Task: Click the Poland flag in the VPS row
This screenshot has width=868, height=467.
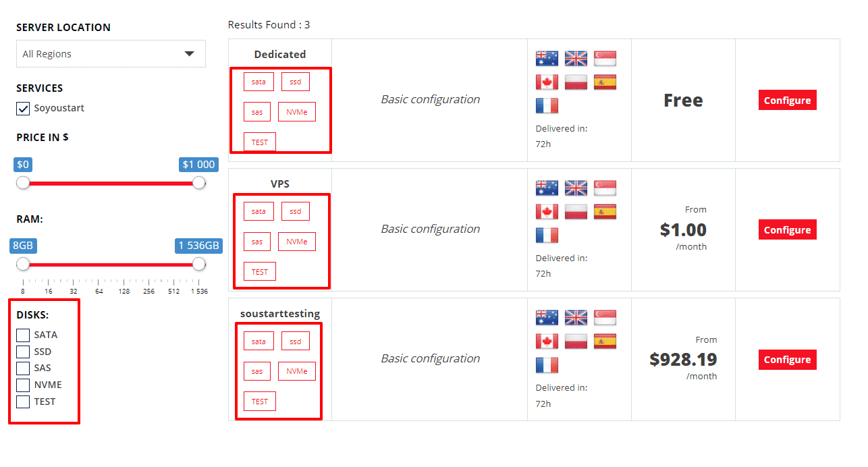Action: (x=576, y=212)
